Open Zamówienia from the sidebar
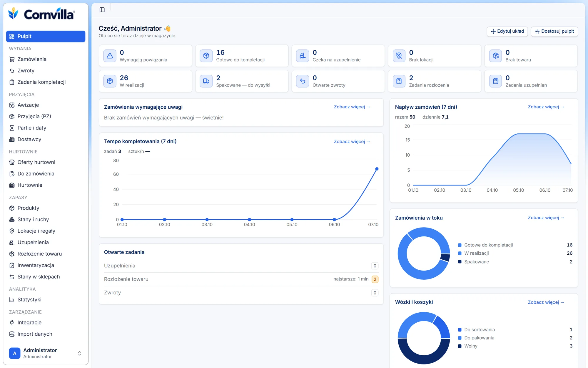588x368 pixels. pos(46,59)
